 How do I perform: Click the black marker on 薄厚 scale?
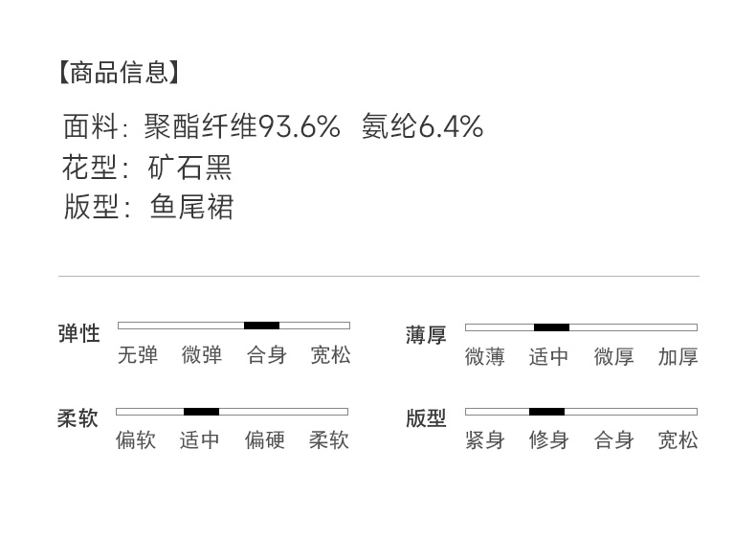click(x=551, y=327)
